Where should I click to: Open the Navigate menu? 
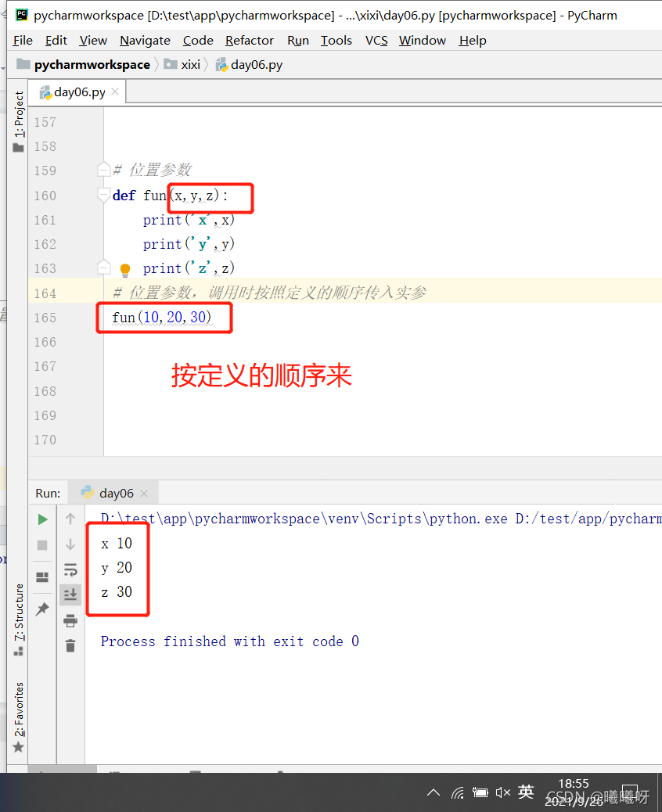pos(145,41)
